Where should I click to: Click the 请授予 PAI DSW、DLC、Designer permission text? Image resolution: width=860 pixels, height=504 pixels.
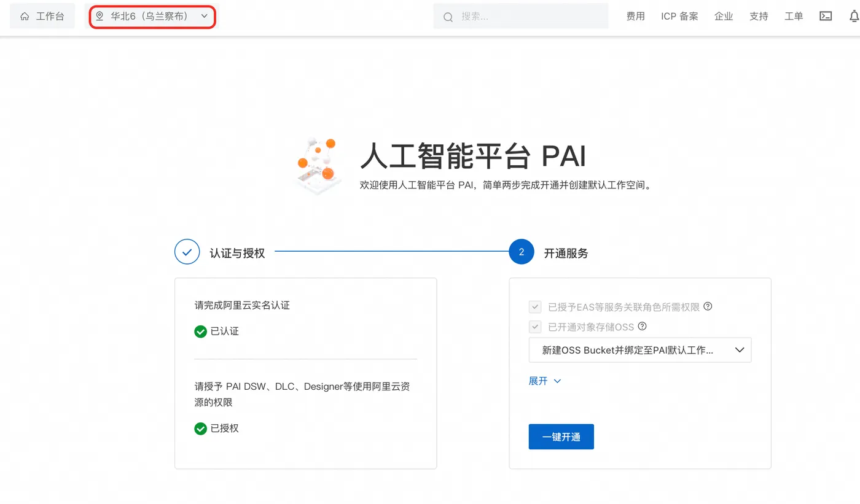303,394
